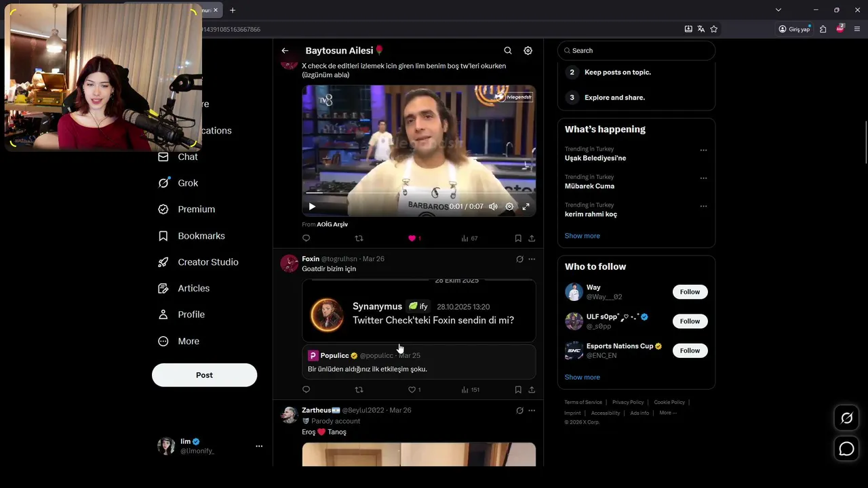Screen dimensions: 868x488
Task: Open the quoted Populicc post
Action: 419,362
